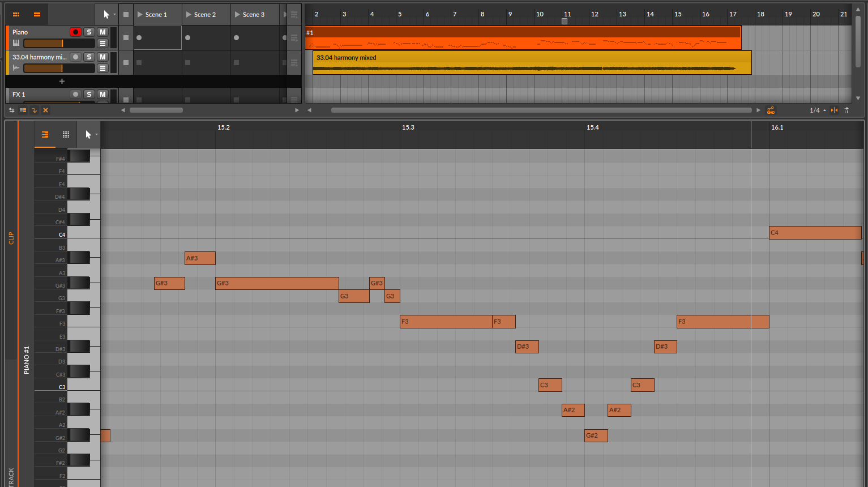868x487 pixels.
Task: Switch to drum grid editor view
Action: coord(66,135)
